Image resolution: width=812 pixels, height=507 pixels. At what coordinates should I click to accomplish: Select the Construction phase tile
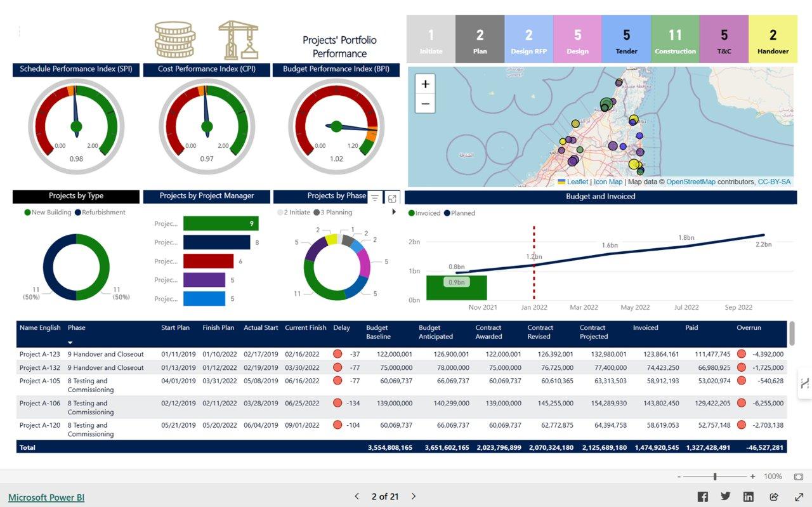click(x=675, y=39)
